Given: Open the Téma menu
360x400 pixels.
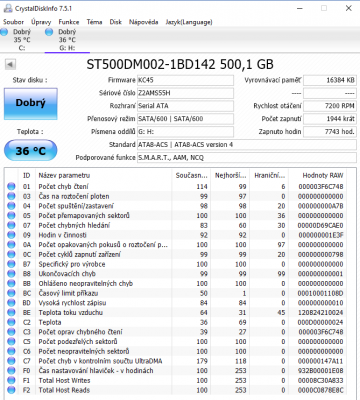Looking at the screenshot, I should [x=94, y=22].
